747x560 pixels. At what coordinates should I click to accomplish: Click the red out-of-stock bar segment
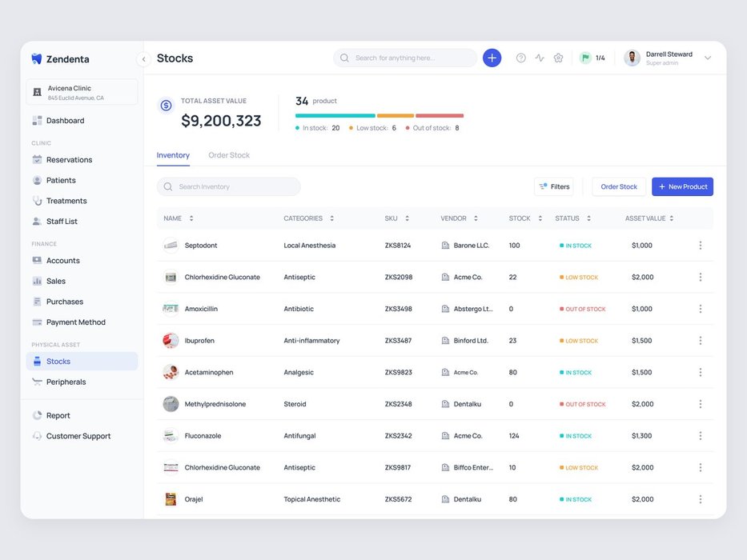[440, 116]
